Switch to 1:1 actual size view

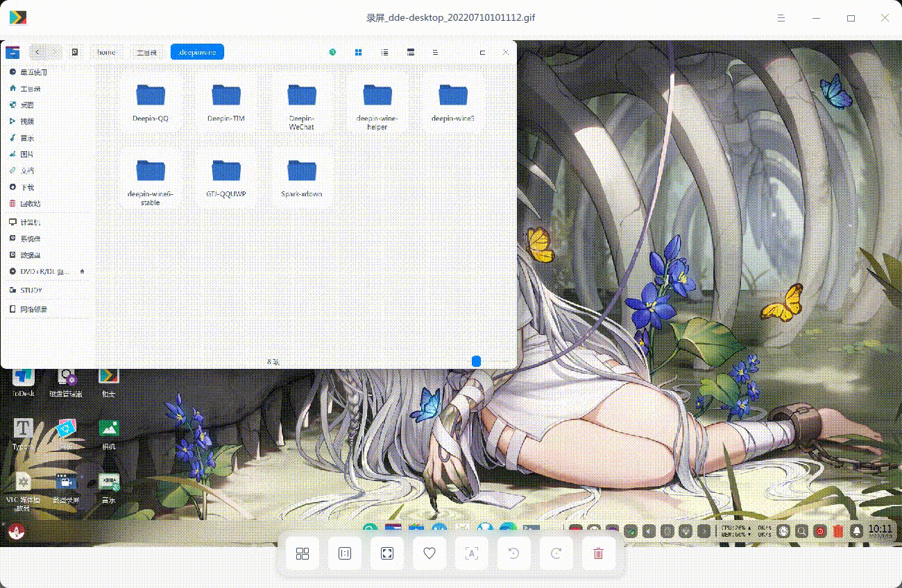pyautogui.click(x=345, y=553)
